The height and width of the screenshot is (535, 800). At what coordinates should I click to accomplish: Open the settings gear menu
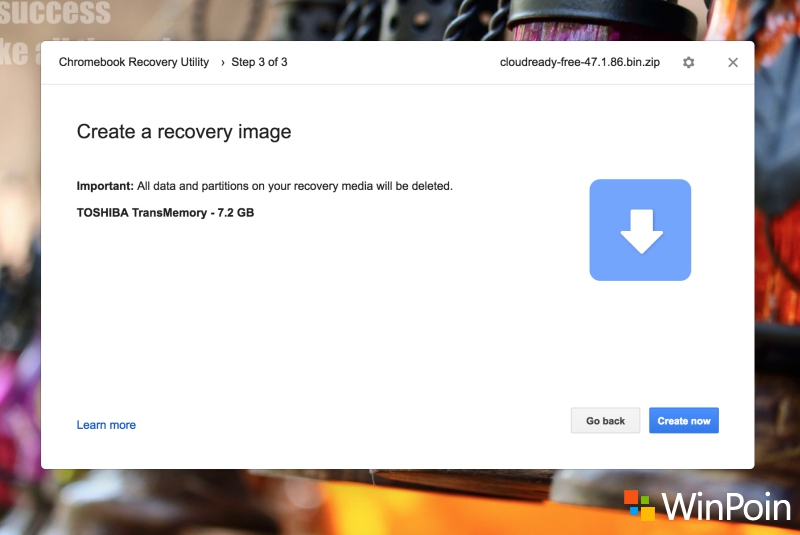coord(688,62)
